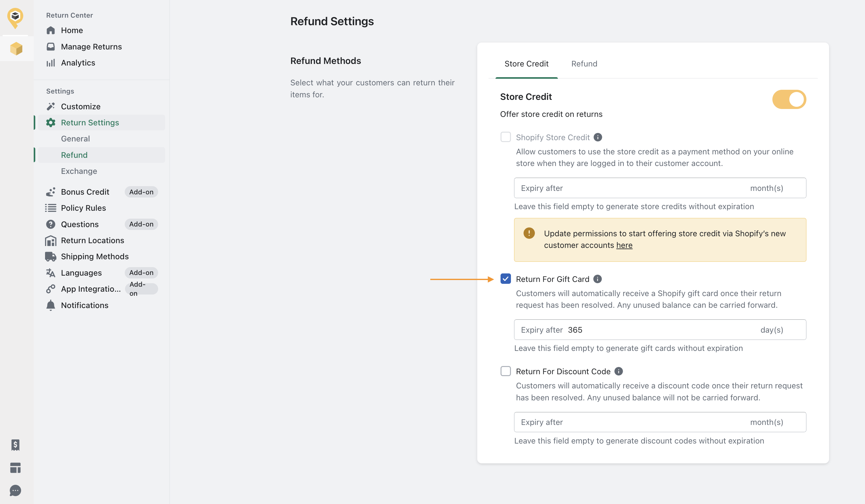Open the layout dashboard icon

[15, 467]
